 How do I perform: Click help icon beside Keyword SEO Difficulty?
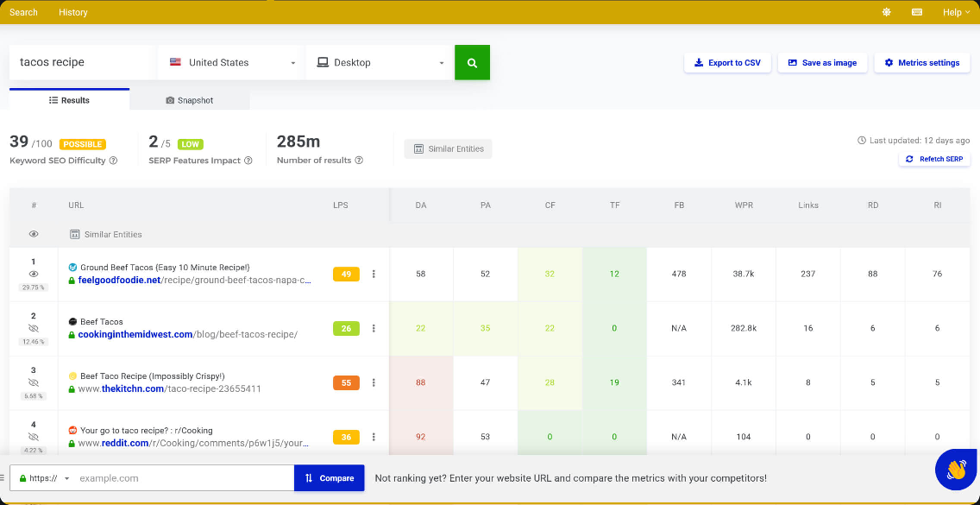[113, 161]
